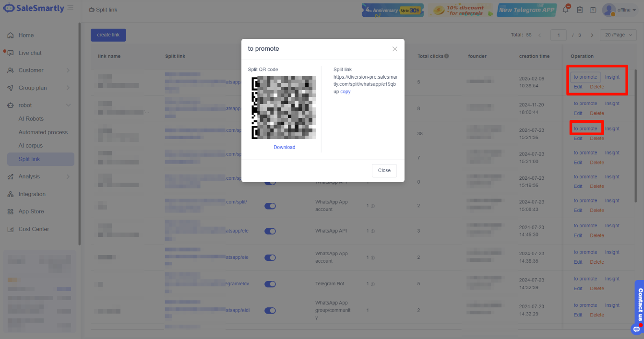Click the Analysis chart icon
This screenshot has height=339, width=644.
(x=11, y=176)
